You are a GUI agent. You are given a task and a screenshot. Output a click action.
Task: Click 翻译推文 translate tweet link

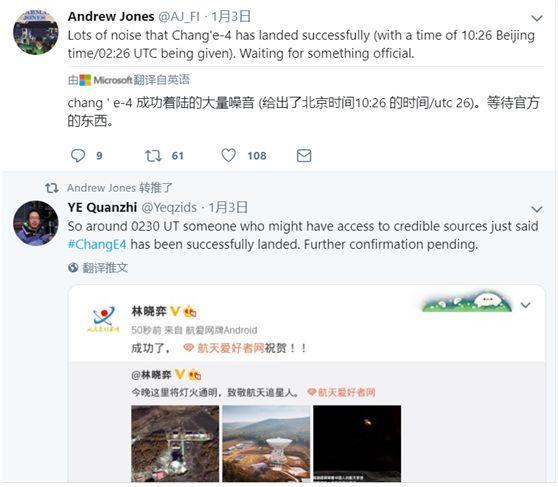click(x=105, y=268)
